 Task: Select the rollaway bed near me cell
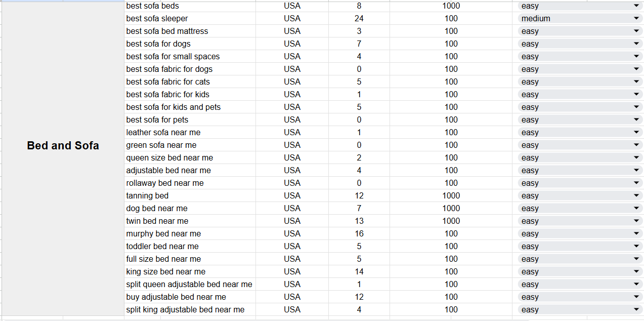[x=165, y=183]
